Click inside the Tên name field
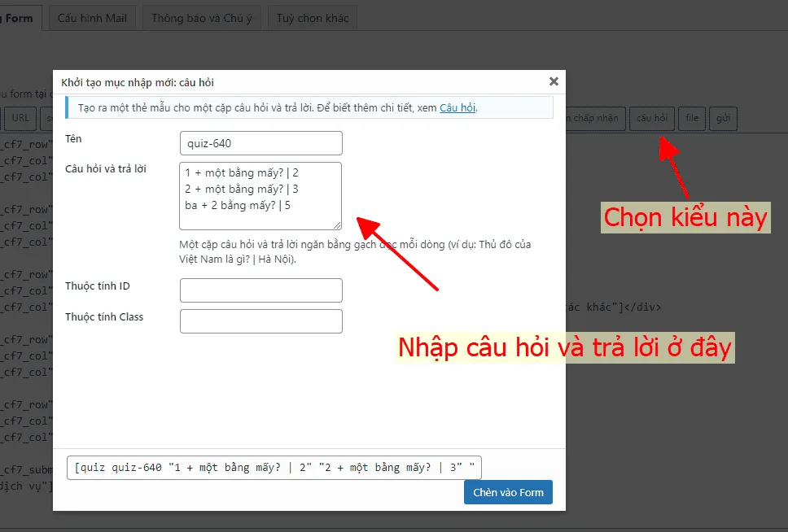 tap(260, 143)
